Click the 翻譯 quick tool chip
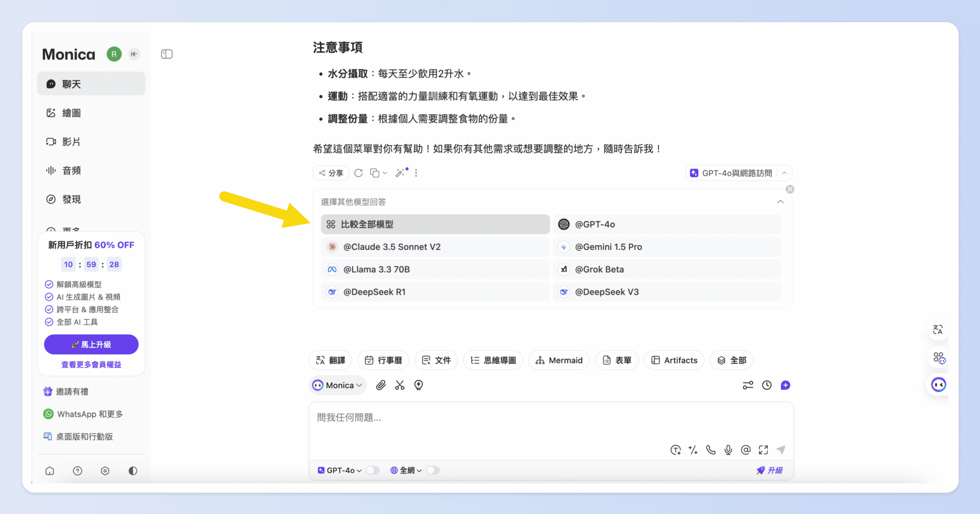 tap(330, 360)
